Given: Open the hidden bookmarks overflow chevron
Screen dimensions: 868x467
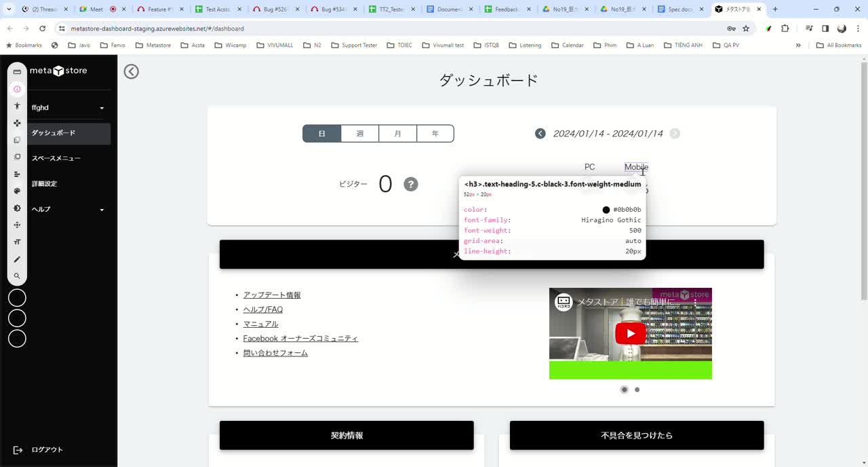Looking at the screenshot, I should coord(799,45).
